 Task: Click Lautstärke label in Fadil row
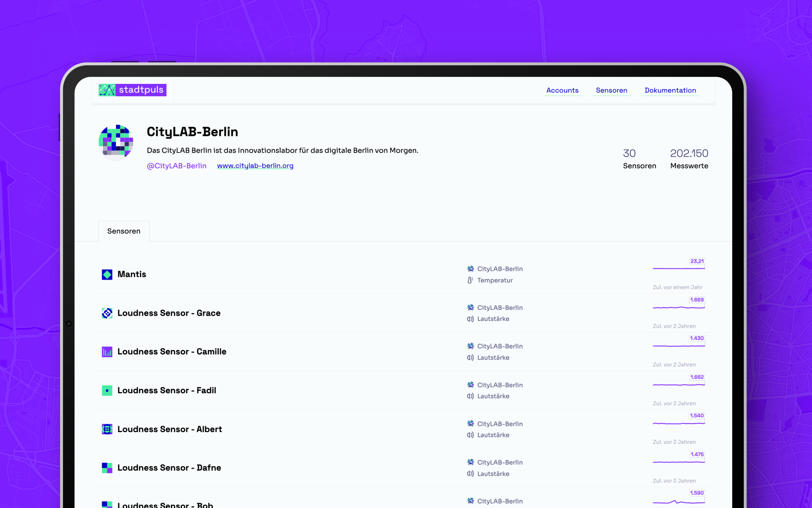(493, 396)
